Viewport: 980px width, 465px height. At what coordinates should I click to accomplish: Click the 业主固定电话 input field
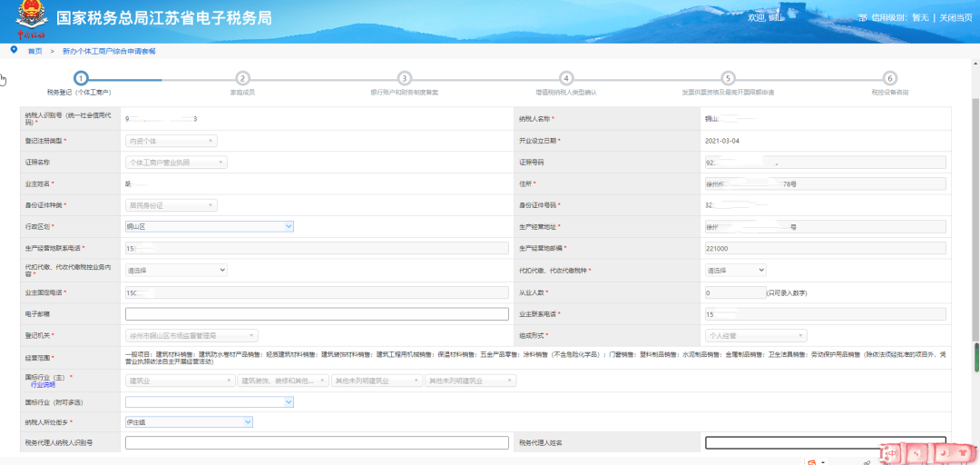point(317,292)
